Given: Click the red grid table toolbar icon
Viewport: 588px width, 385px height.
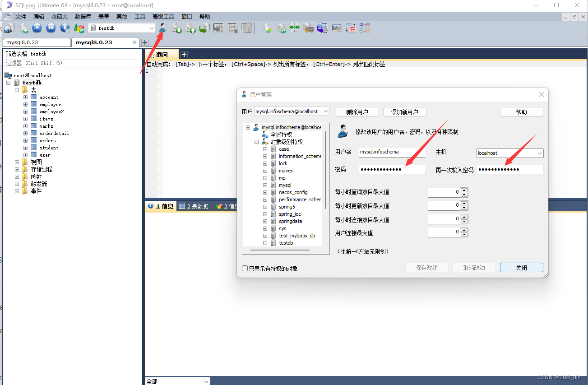Looking at the screenshot, I should pos(351,28).
